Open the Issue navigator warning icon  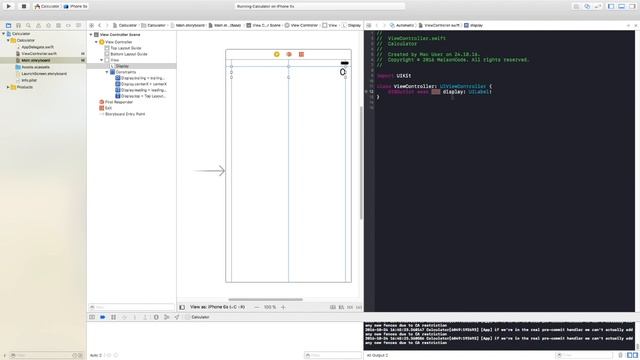[x=38, y=25]
